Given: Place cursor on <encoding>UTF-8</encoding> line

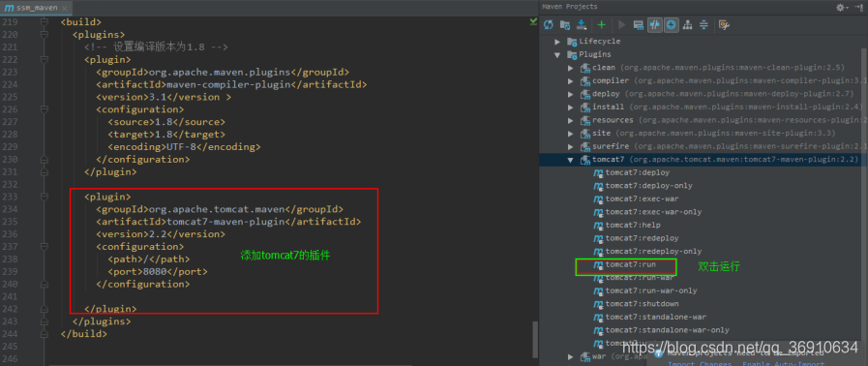Looking at the screenshot, I should coord(184,147).
